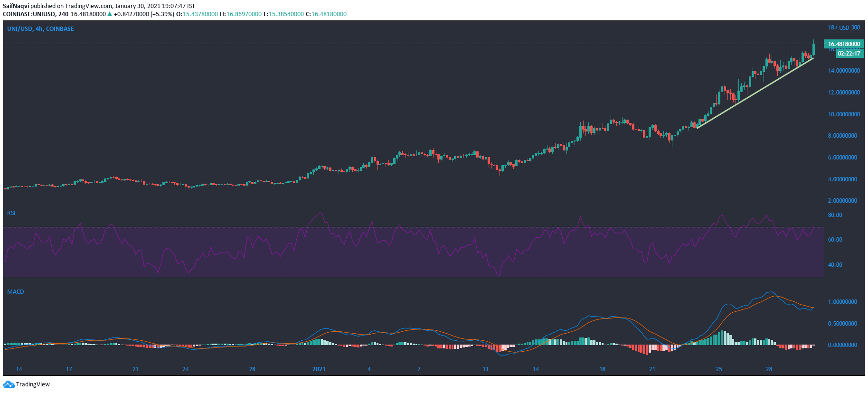The height and width of the screenshot is (393, 868).
Task: Click the 4 date label on time axis
Action: click(369, 369)
